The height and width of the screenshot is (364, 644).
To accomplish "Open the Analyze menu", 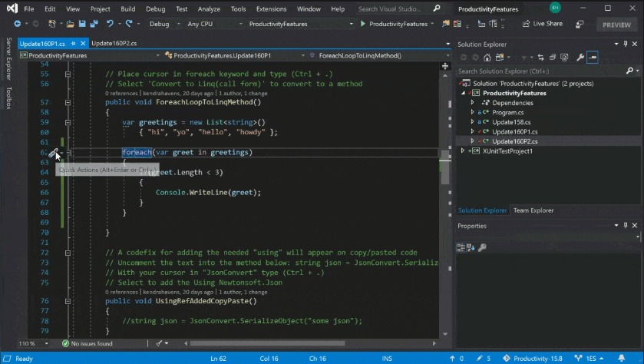I will point(209,8).
